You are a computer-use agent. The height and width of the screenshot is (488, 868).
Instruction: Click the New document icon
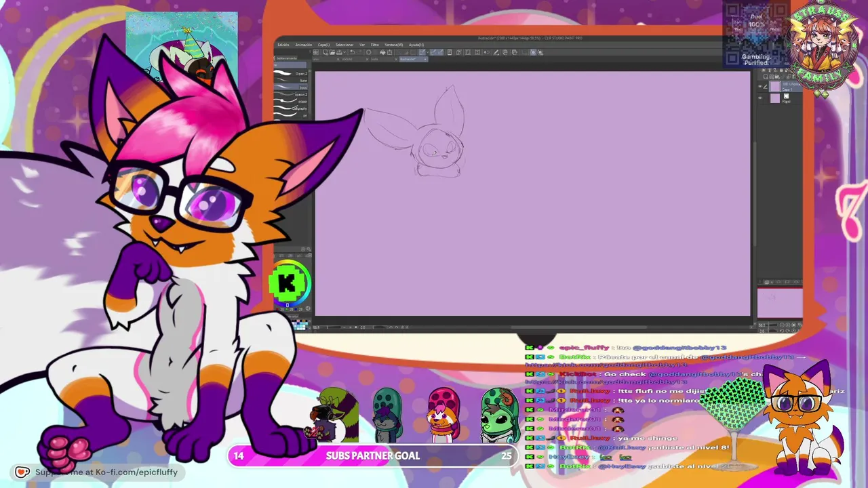325,52
